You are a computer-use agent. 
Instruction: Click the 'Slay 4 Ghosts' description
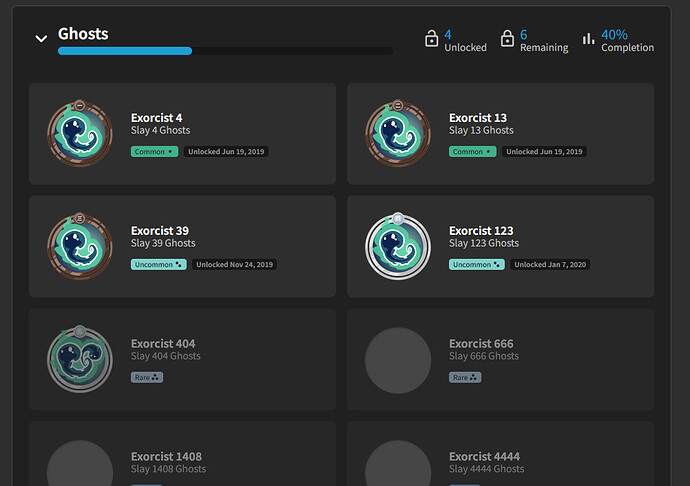coord(161,130)
